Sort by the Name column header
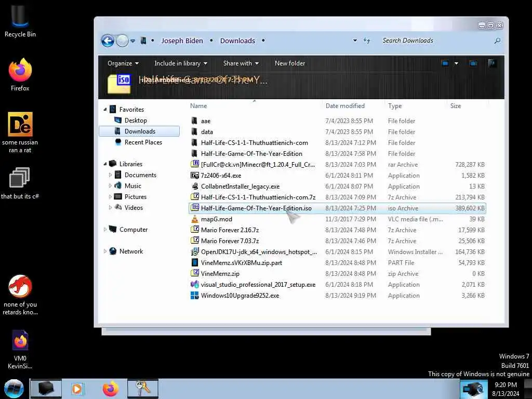 [255, 106]
